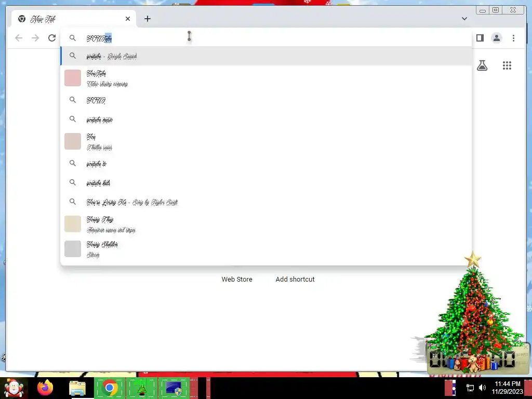Viewport: 532px width, 399px height.
Task: Pick the 'YOU' search suggestion
Action: click(x=266, y=100)
